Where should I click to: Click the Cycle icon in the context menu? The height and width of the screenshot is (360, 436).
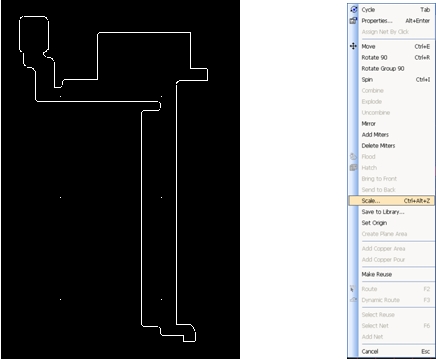tap(353, 10)
